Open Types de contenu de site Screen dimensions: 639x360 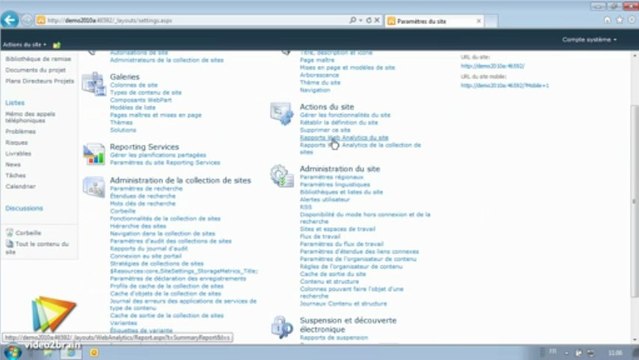tap(145, 93)
